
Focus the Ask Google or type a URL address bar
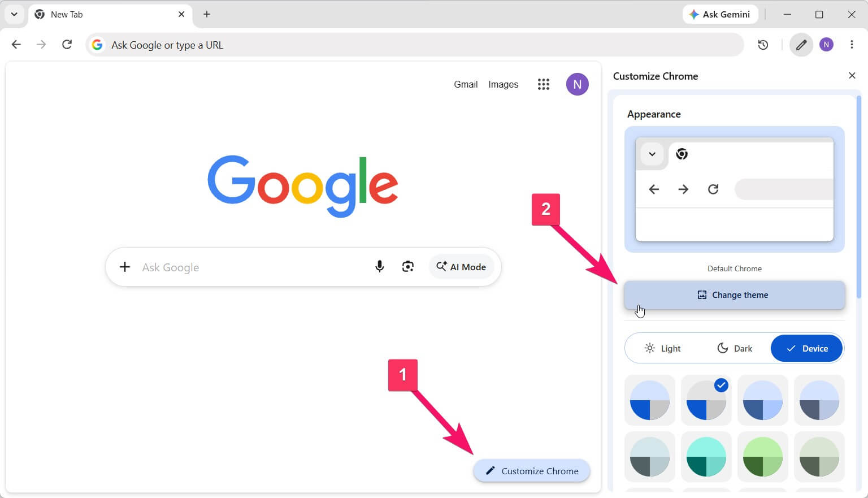tap(415, 45)
